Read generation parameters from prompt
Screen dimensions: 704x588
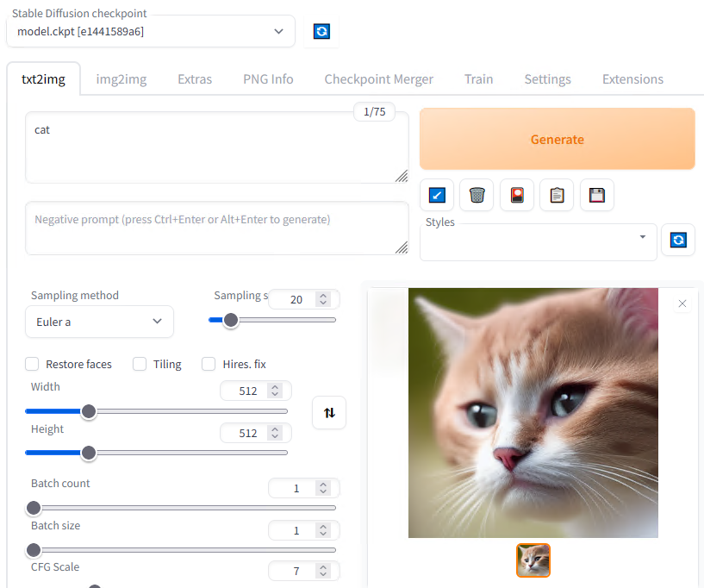pyautogui.click(x=437, y=195)
